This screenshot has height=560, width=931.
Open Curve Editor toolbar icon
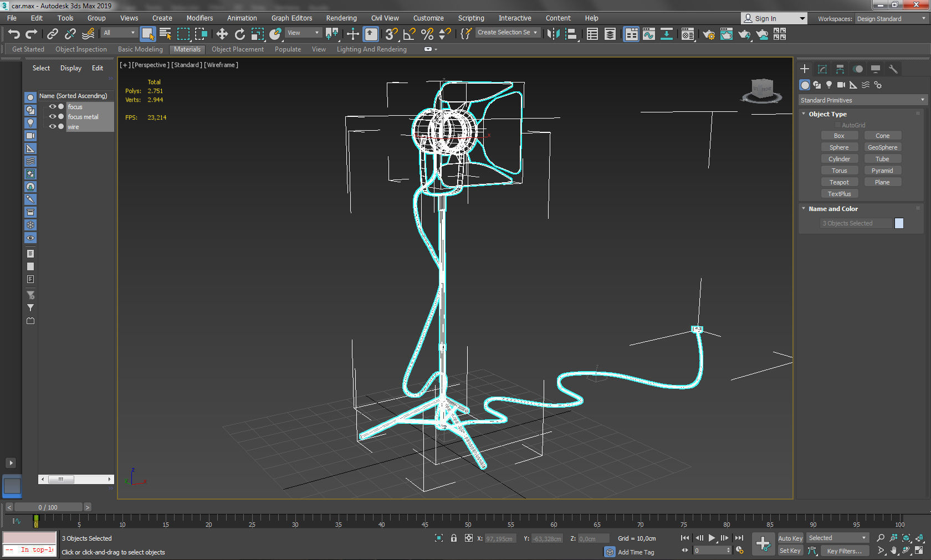point(649,34)
